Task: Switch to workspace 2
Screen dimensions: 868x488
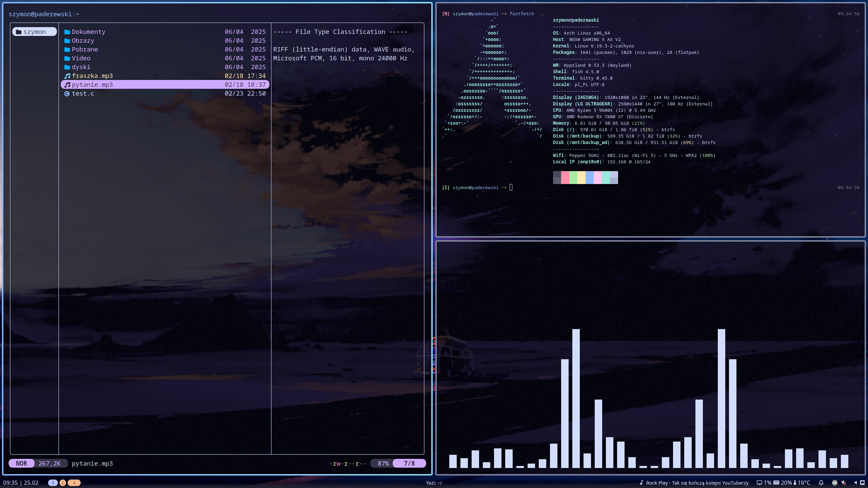Action: point(63,483)
